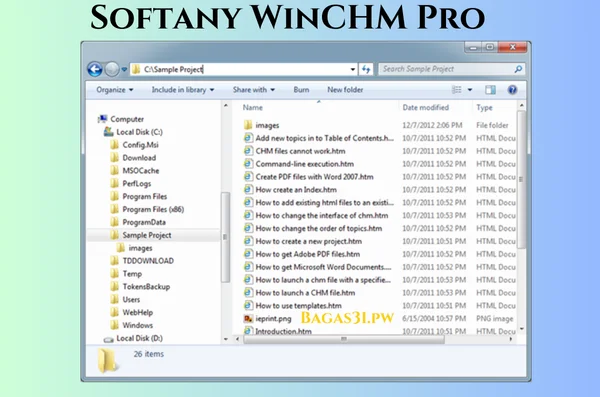Select the Introduction.htm file
Viewport: 600px width, 397px height.
click(x=278, y=331)
